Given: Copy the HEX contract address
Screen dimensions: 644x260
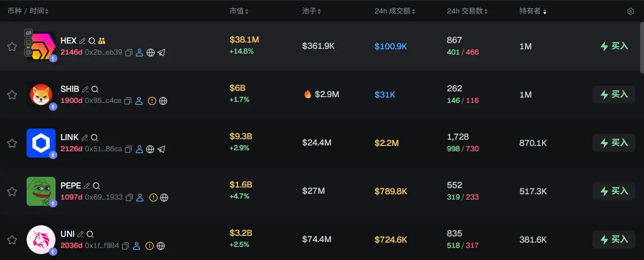Looking at the screenshot, I should [x=129, y=53].
